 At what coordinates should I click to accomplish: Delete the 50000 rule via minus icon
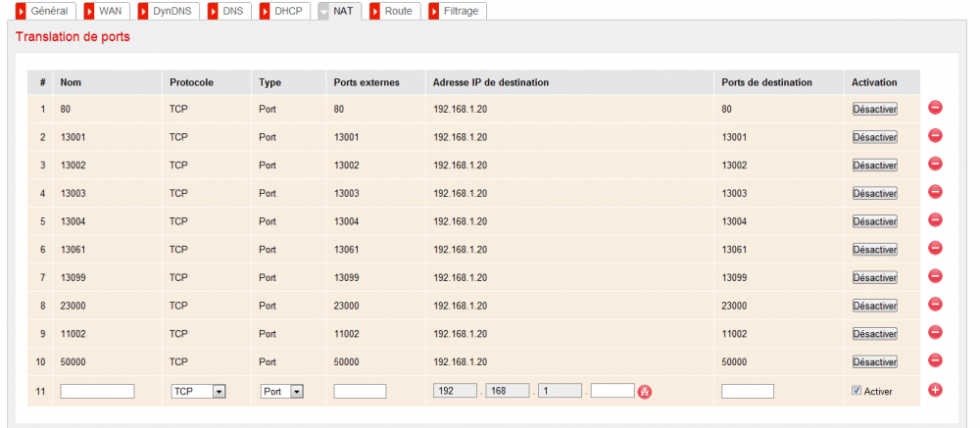[935, 360]
